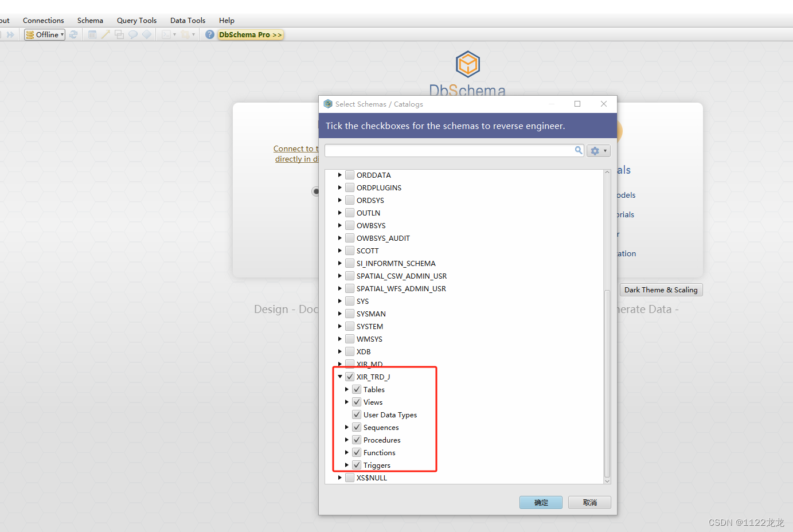This screenshot has height=532, width=793.
Task: Select the SPATIAL_WFS_ADMIN_USR row text
Action: pos(401,288)
